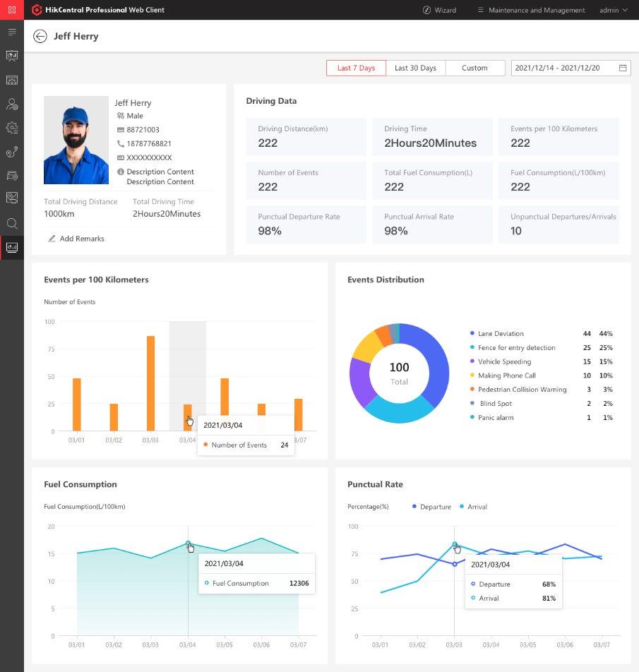Screen dimensions: 639x672
Task: Open the search icon in the sidebar
Action: (x=12, y=223)
